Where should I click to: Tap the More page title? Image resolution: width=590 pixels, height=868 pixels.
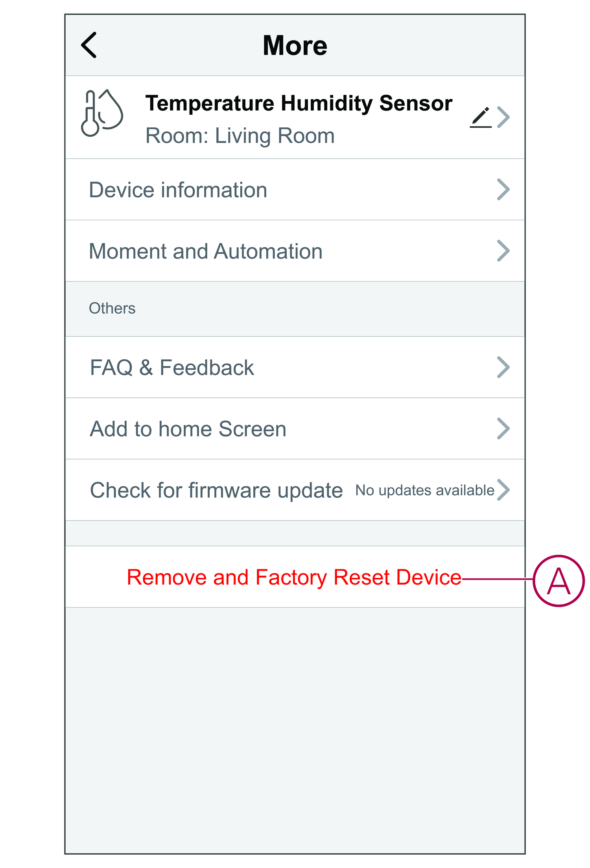tap(295, 45)
